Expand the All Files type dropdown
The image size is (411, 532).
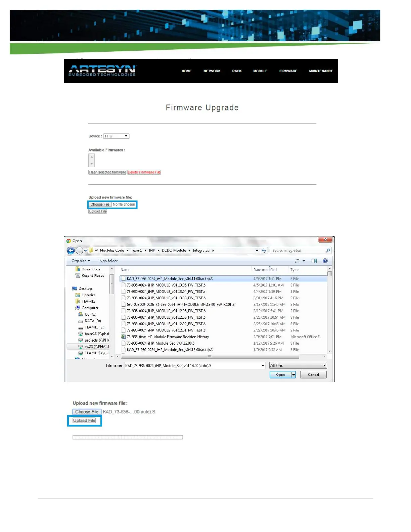coord(298,365)
